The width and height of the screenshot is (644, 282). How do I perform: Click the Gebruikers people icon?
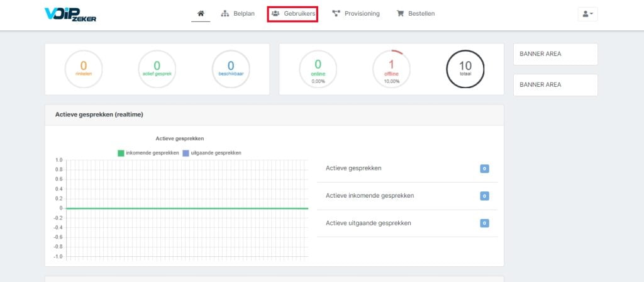[x=275, y=14]
